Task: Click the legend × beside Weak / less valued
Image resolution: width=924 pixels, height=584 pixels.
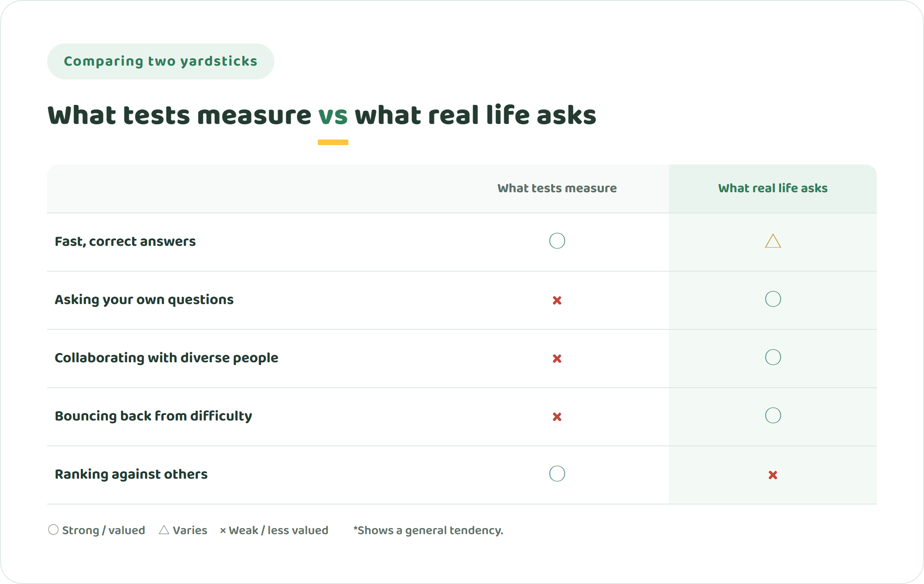Action: (223, 531)
